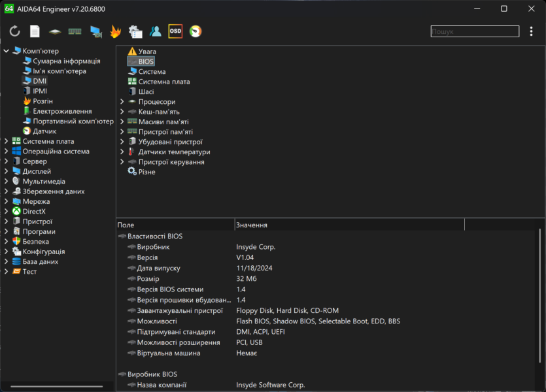Expand the Датчики температури node
Image resolution: width=546 pixels, height=392 pixels.
click(122, 152)
